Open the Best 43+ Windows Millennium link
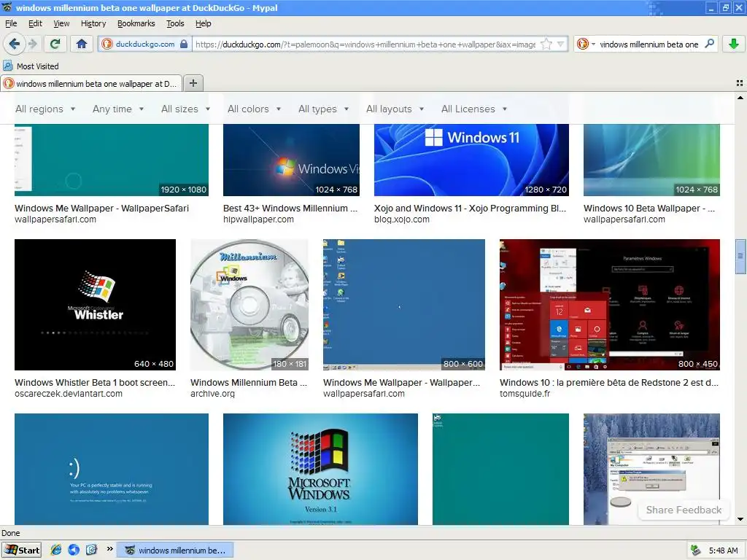Screen dimensions: 747x560 coord(290,208)
